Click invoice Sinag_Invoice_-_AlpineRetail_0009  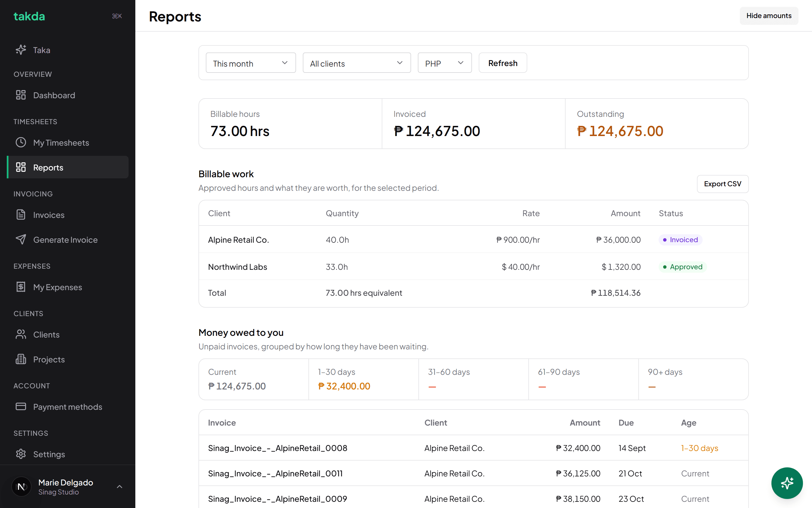[277, 499]
